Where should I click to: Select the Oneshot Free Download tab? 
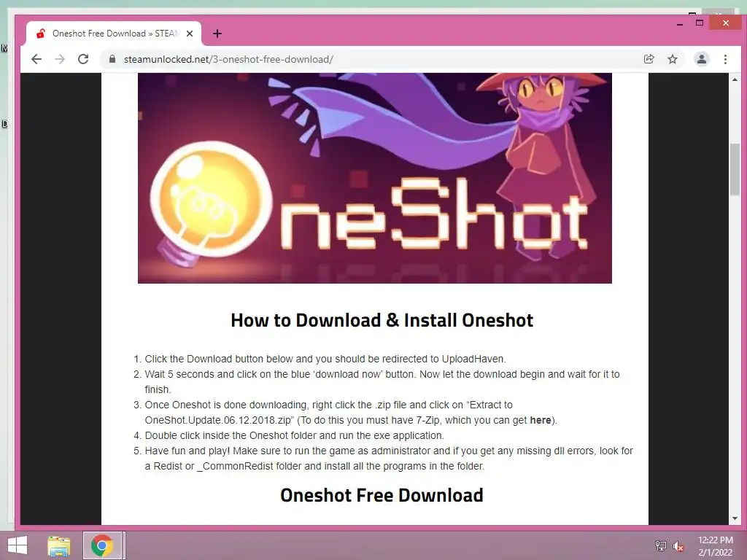(113, 34)
